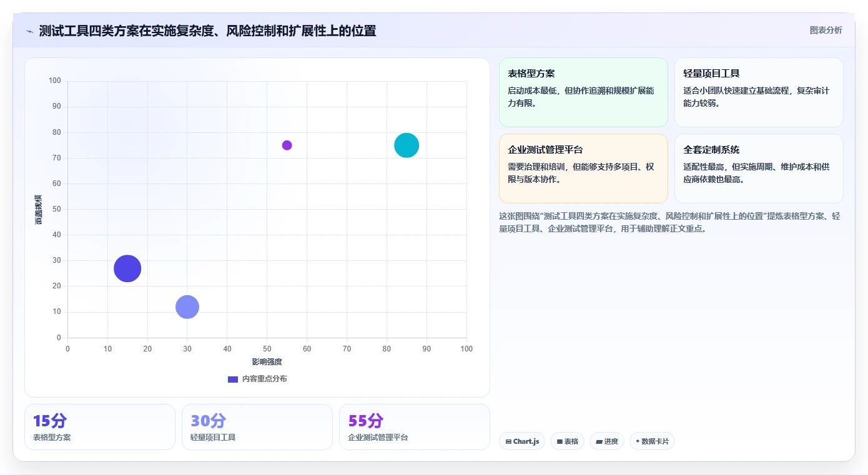Toggle the 内容重点分布 legend item
Image resolution: width=868 pixels, height=475 pixels.
(x=257, y=379)
